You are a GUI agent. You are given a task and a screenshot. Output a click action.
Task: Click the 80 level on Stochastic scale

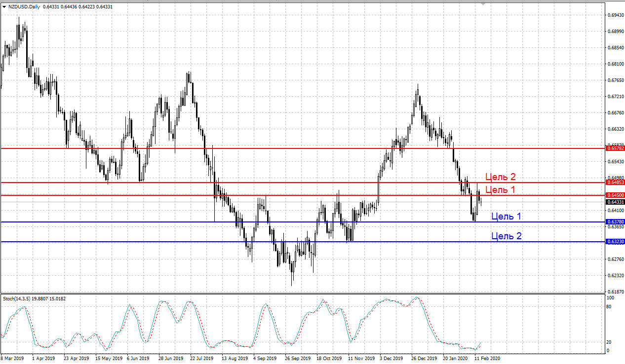(609, 307)
